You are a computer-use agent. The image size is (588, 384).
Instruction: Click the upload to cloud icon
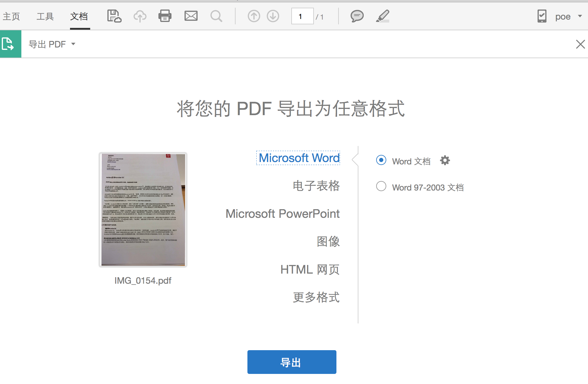140,16
